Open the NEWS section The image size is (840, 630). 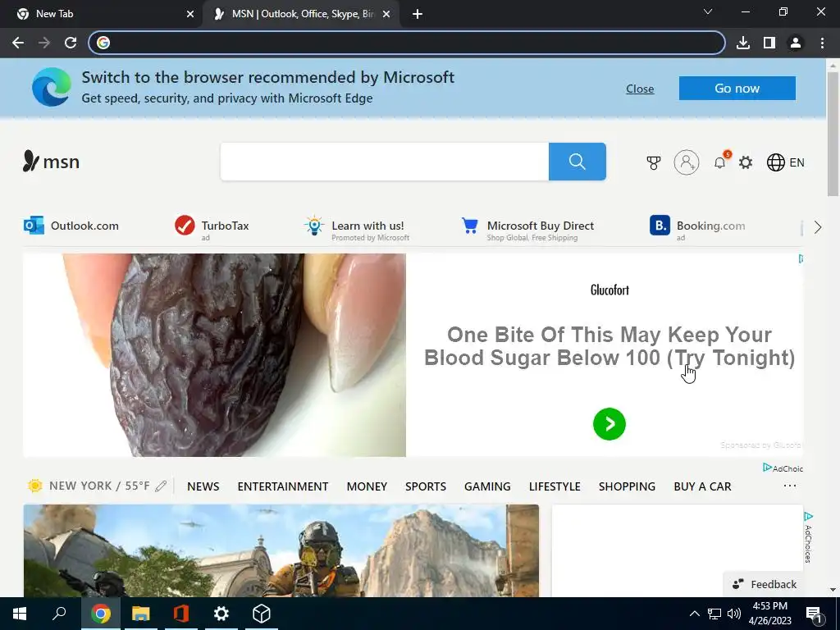[203, 486]
